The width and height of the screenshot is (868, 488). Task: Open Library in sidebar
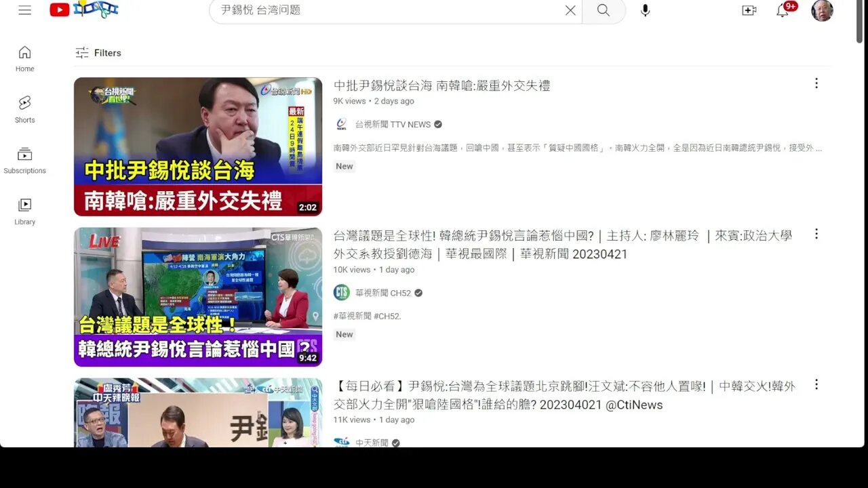(25, 211)
